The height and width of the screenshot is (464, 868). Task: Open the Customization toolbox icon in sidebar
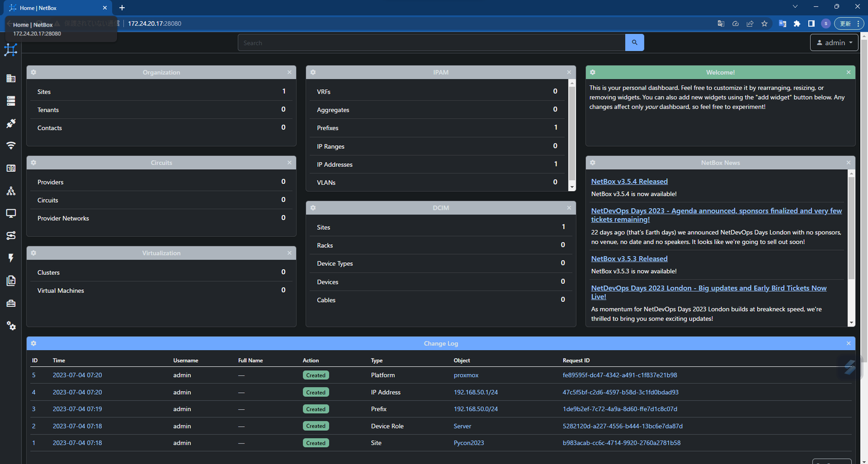[11, 303]
